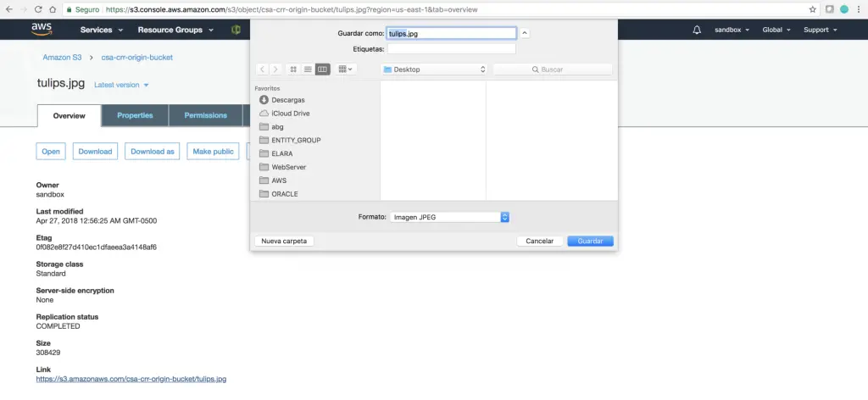This screenshot has width=868, height=400.
Task: Switch to the Permissions tab
Action: 205,115
